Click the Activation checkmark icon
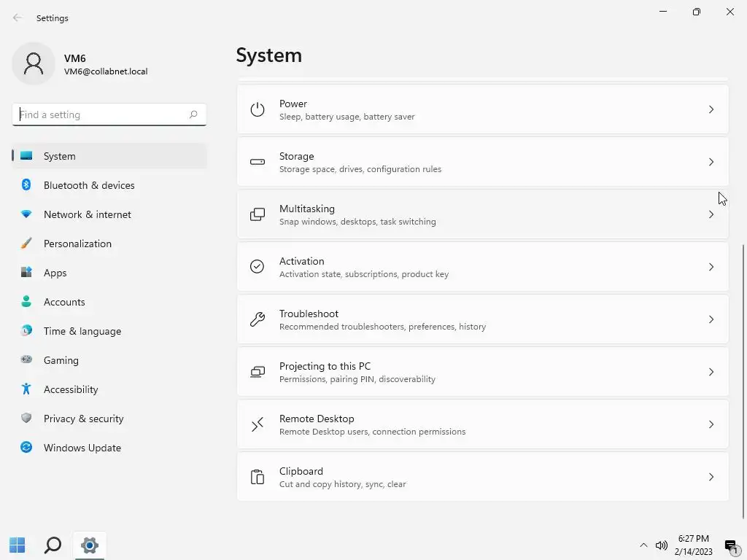This screenshot has height=560, width=747. (x=257, y=267)
